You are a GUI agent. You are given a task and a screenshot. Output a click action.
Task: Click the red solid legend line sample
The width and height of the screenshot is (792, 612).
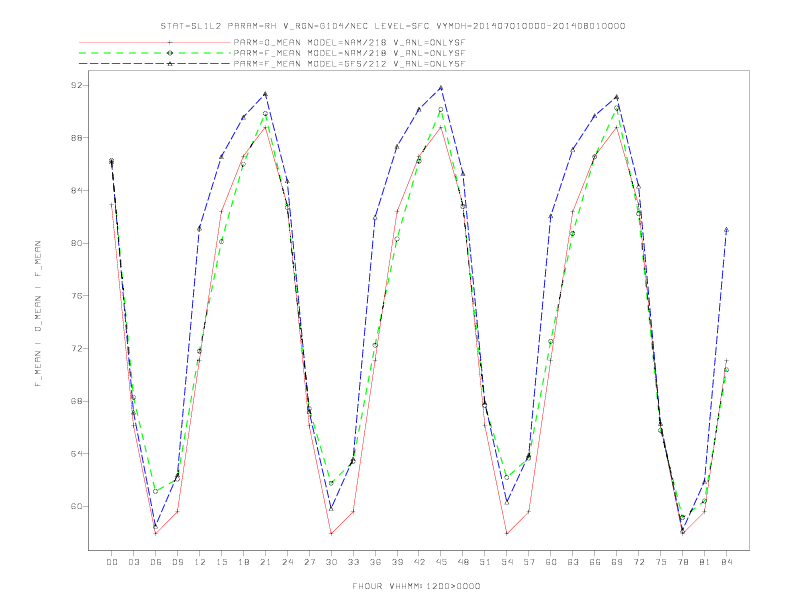[x=155, y=42]
